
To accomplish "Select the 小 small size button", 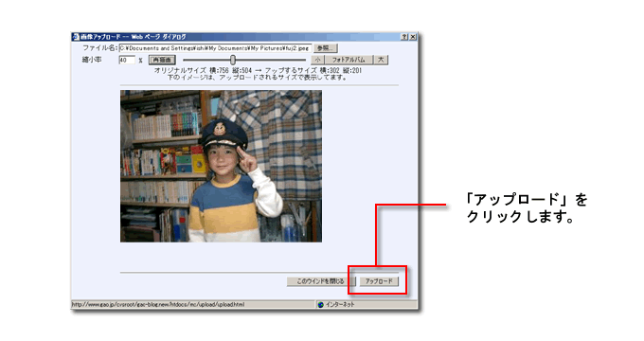I will [x=317, y=60].
